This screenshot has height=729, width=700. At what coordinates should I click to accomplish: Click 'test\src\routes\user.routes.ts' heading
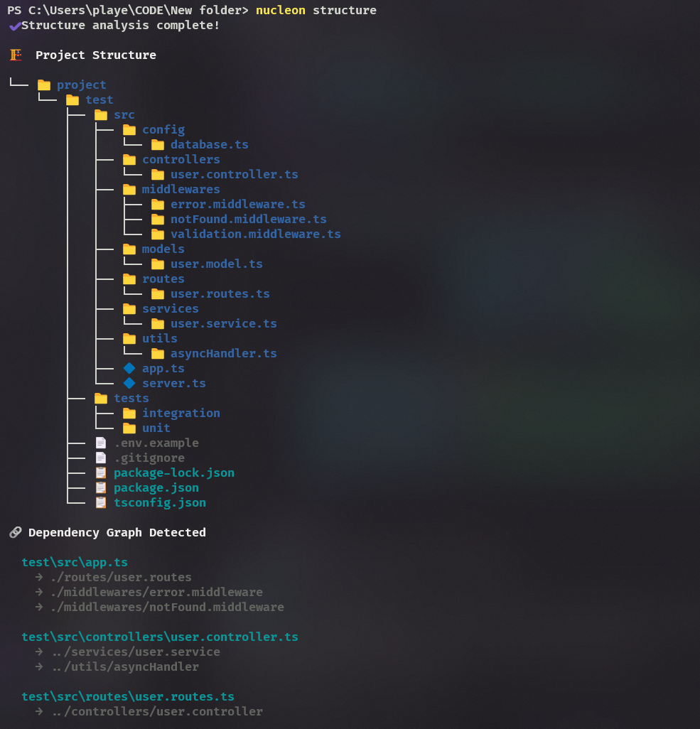[128, 696]
